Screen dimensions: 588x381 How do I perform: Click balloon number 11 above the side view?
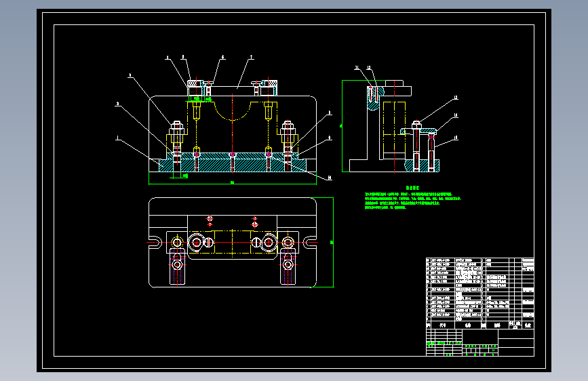point(357,68)
